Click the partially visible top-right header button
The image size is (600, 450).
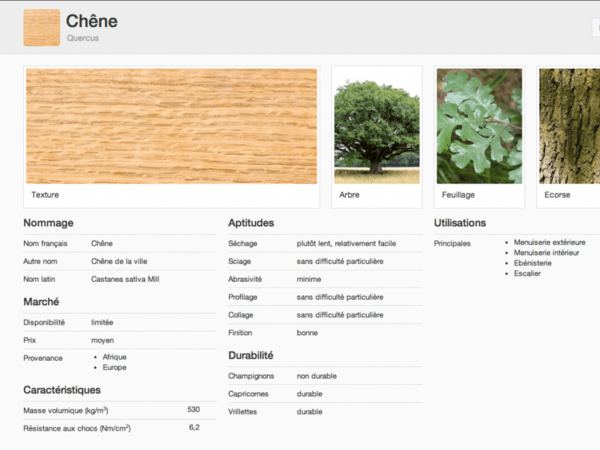click(595, 29)
